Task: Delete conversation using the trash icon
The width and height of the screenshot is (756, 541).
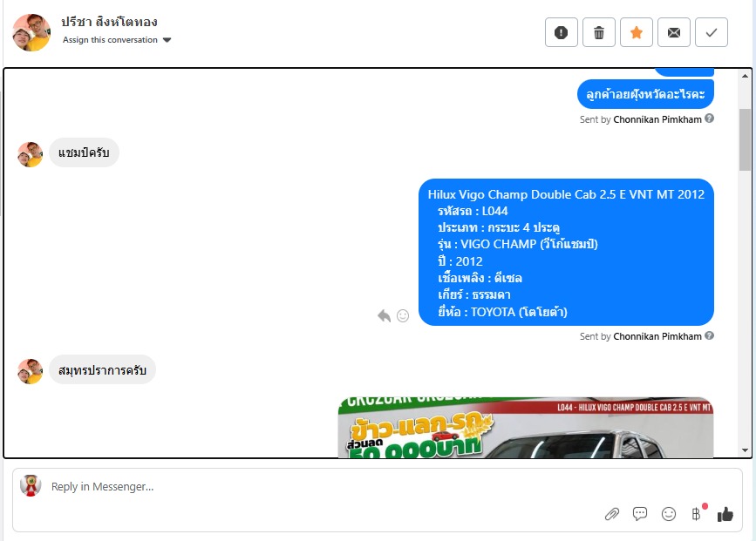Action: point(599,32)
